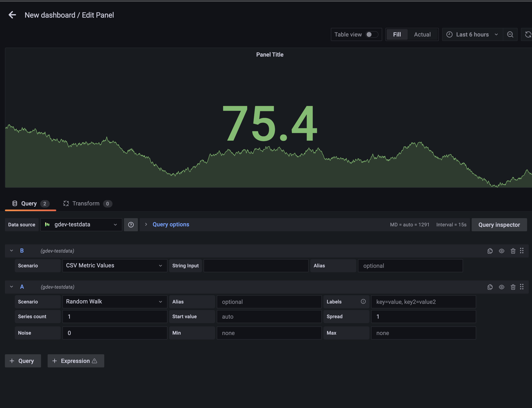The width and height of the screenshot is (532, 408).
Task: Open the Last 6 hours time range picker
Action: [x=472, y=34]
